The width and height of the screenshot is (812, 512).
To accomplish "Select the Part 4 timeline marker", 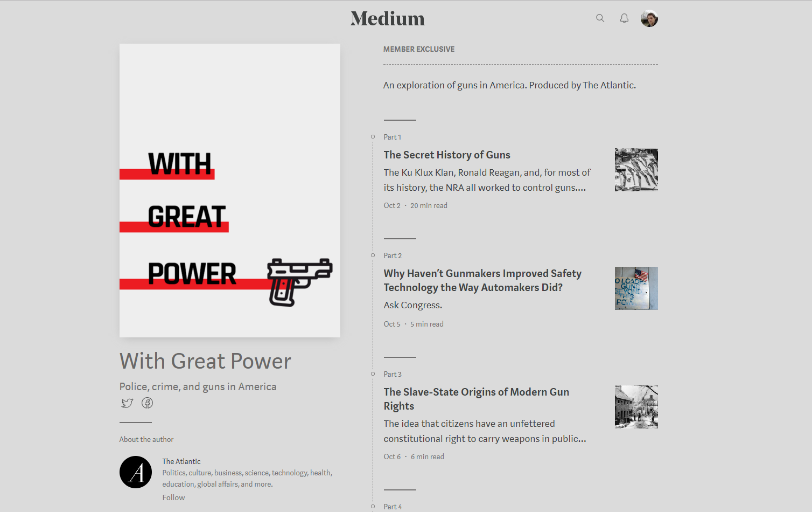I will coord(373,507).
